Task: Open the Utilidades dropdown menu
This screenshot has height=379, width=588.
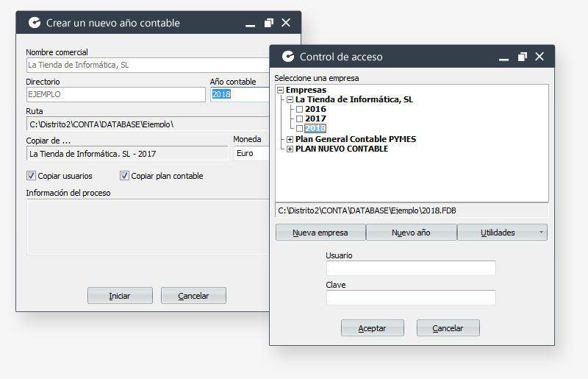Action: pyautogui.click(x=502, y=233)
